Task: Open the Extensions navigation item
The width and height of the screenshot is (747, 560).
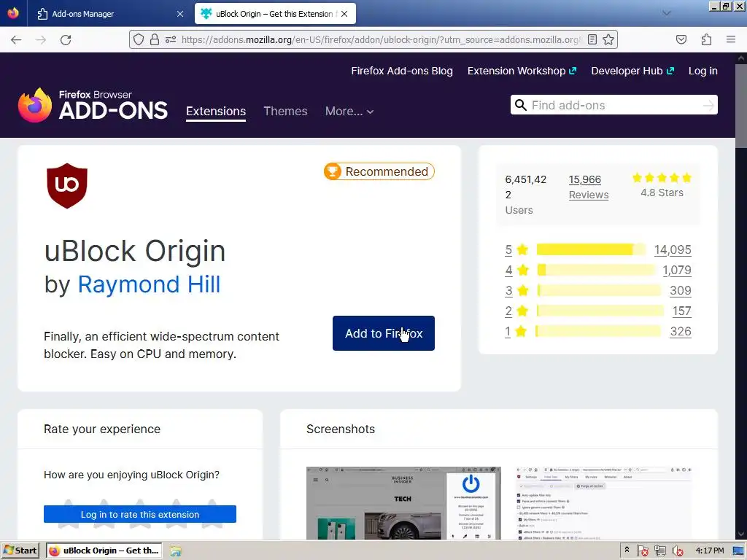Action: click(x=216, y=111)
